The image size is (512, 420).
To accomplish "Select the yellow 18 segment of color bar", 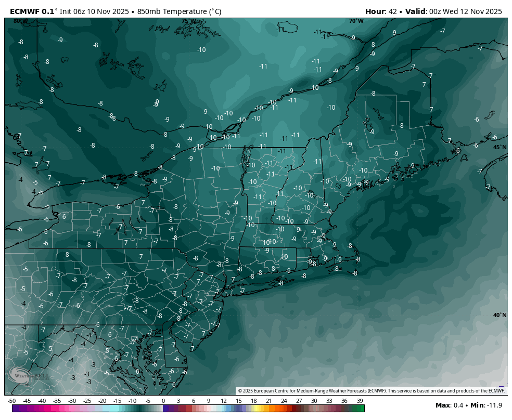I will [x=254, y=409].
